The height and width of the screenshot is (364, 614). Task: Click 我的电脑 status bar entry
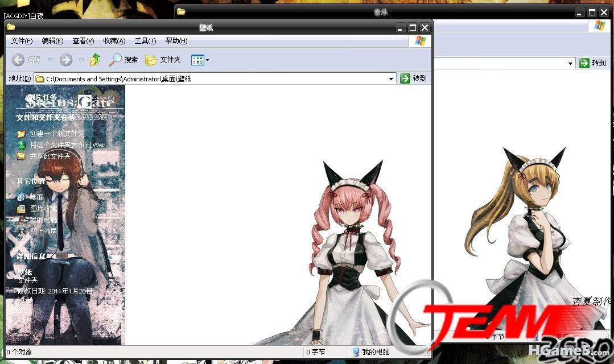pyautogui.click(x=371, y=352)
